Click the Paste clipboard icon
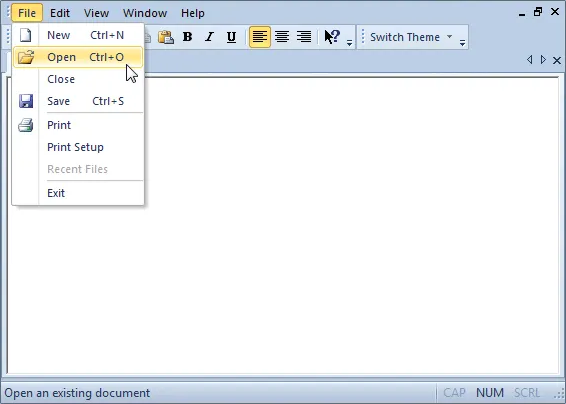Screen dimensions: 566x404 166,37
